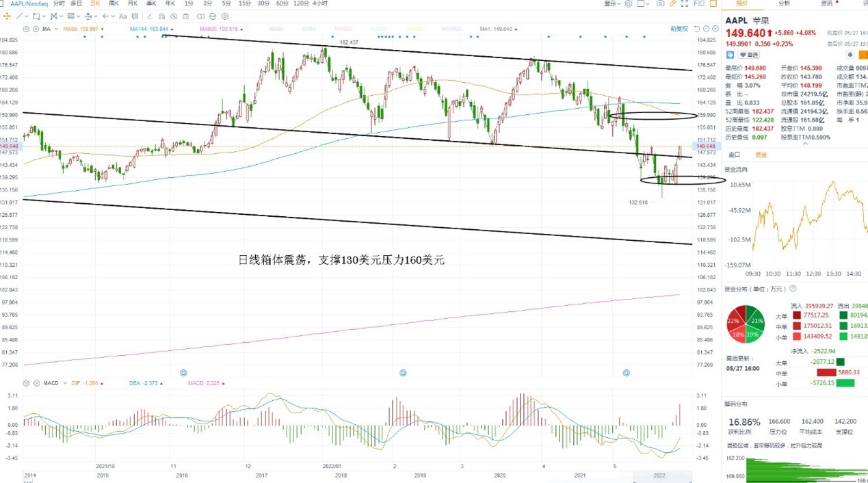Delete drawings with the trash icon

[x=185, y=16]
